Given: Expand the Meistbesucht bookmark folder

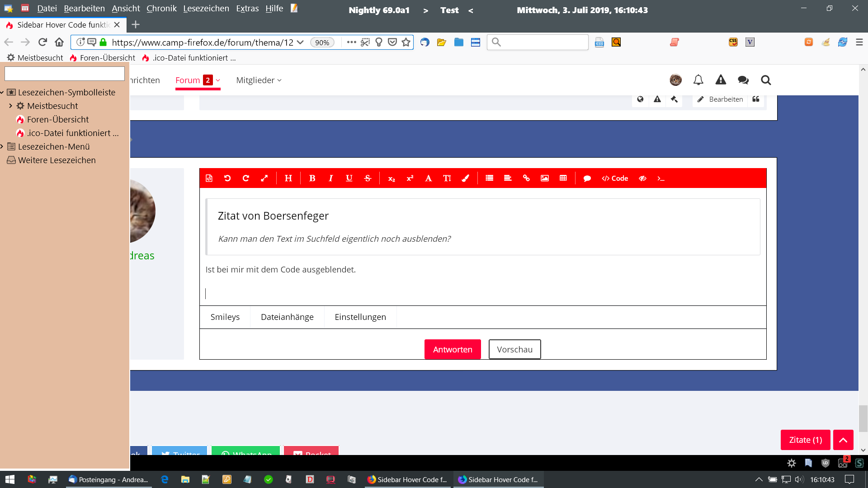Looking at the screenshot, I should click(x=11, y=106).
